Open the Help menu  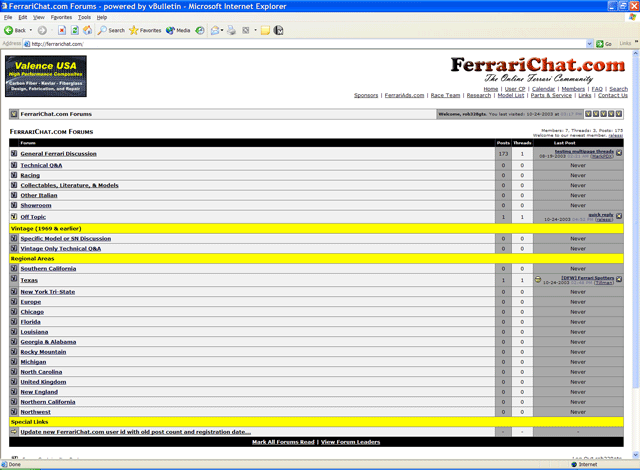coord(102,17)
